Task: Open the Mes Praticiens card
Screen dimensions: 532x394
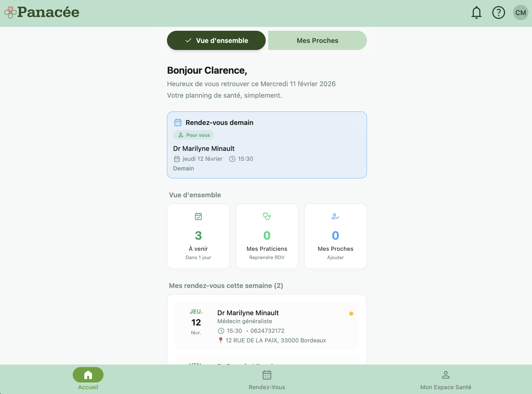Action: (267, 236)
